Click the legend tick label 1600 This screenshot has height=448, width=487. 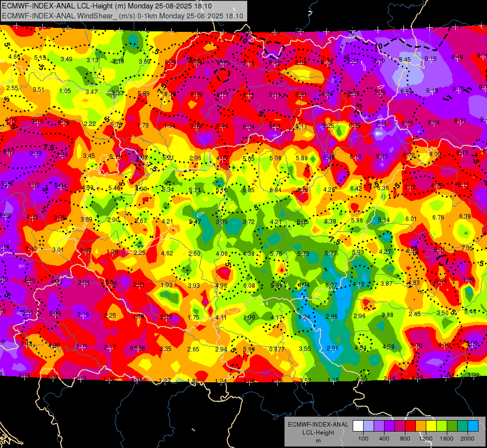(447, 439)
